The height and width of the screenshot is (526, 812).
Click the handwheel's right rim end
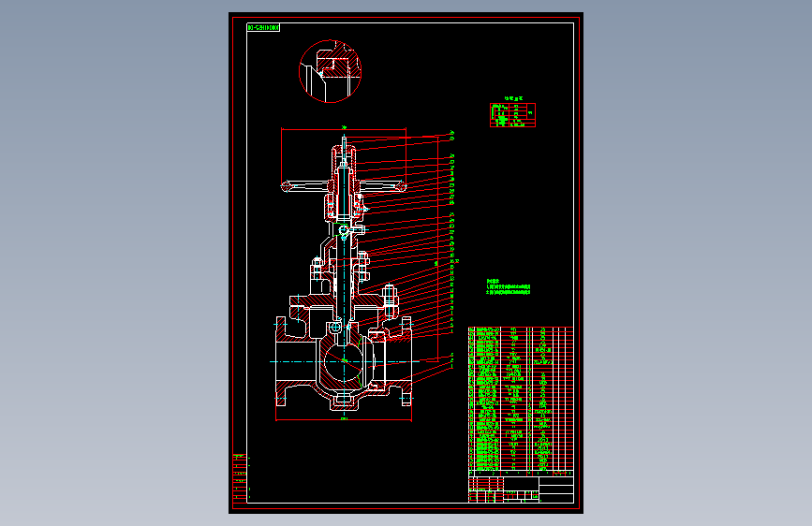[402, 186]
